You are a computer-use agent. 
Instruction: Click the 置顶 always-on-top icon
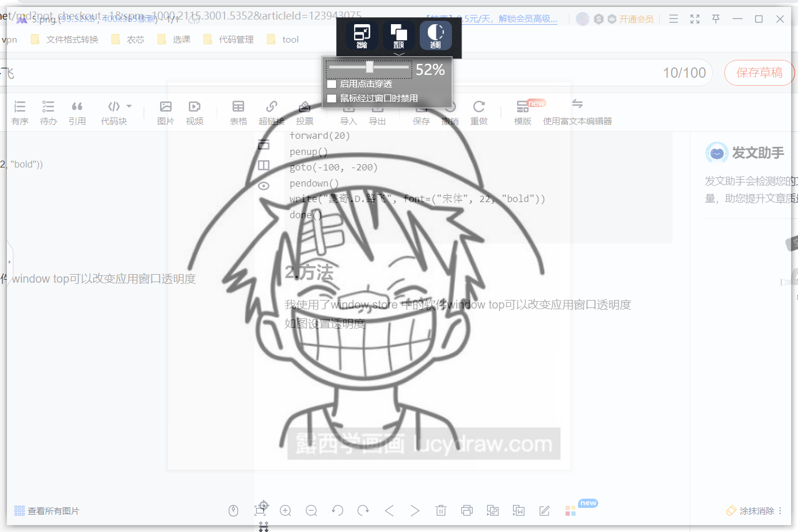[x=398, y=36]
